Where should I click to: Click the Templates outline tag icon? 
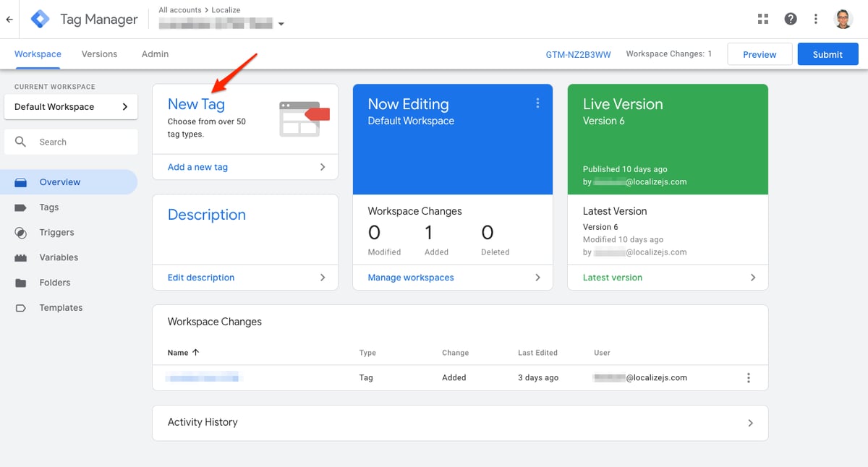point(21,308)
